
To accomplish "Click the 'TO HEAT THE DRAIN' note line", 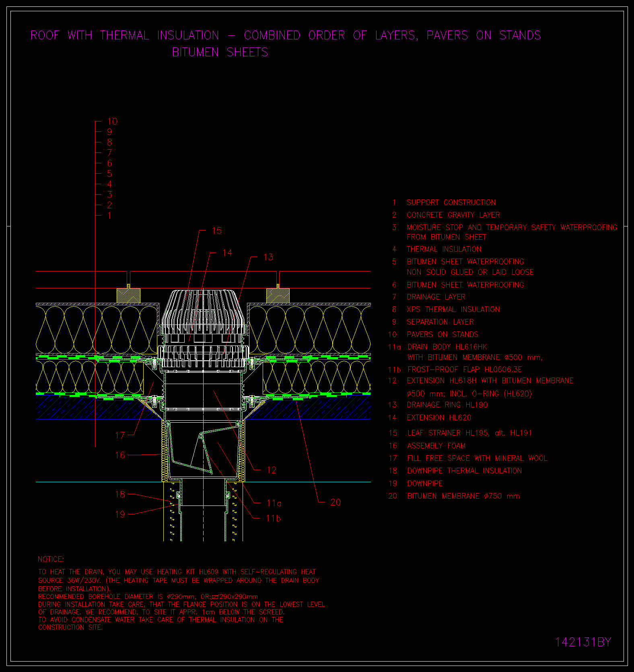I will point(177,572).
